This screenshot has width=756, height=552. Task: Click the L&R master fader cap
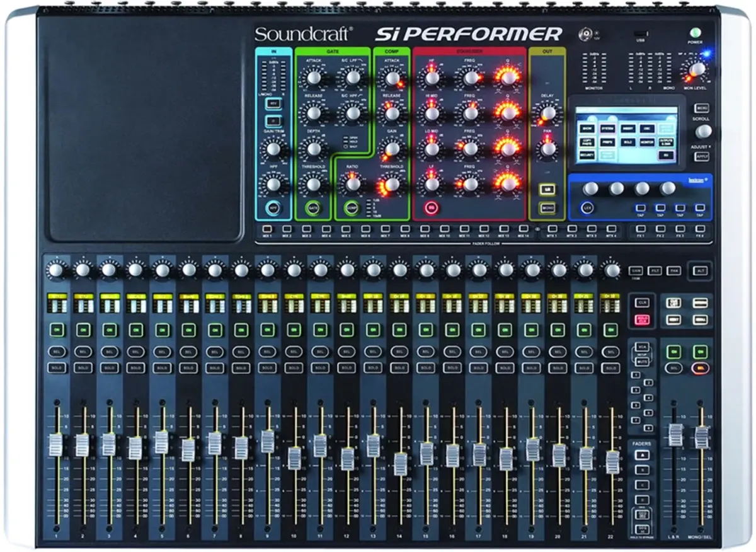pos(675,435)
